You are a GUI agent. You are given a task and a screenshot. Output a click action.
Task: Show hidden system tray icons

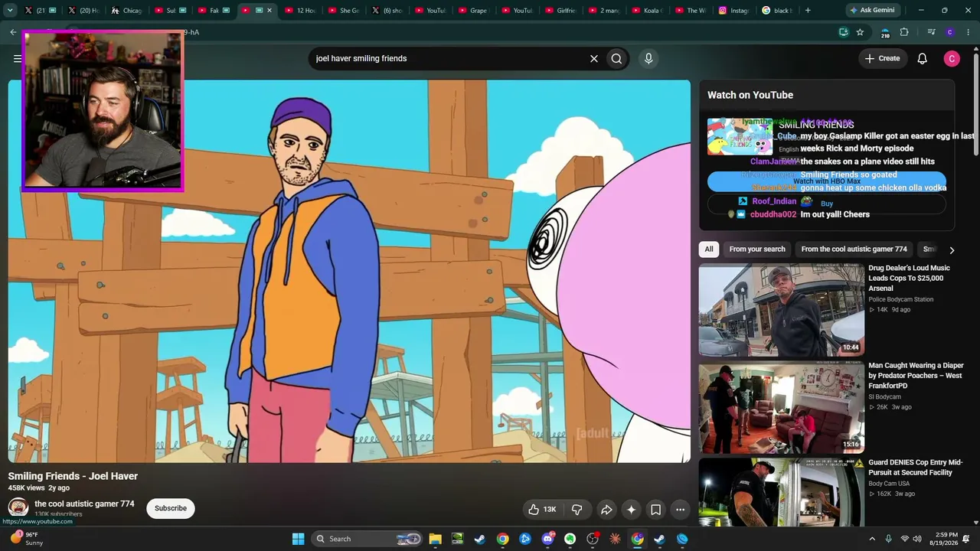[871, 539]
